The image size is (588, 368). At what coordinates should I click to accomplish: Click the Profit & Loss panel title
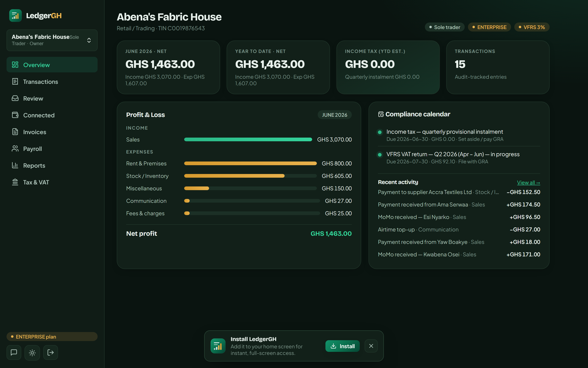145,115
